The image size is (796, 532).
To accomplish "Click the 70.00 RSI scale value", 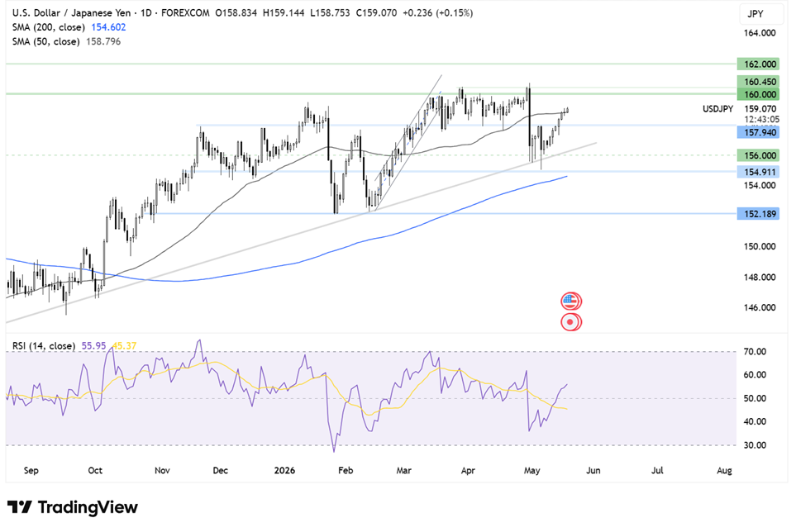I will (x=755, y=351).
